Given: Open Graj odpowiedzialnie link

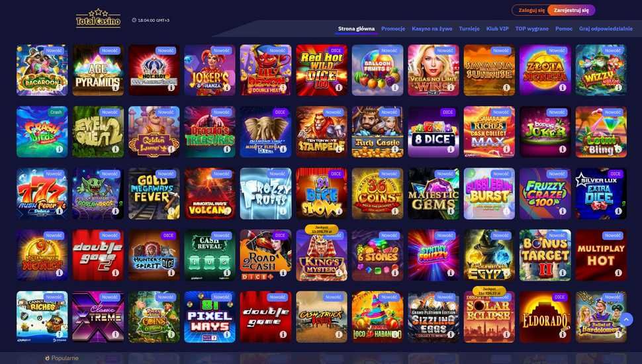Looking at the screenshot, I should coord(606,28).
